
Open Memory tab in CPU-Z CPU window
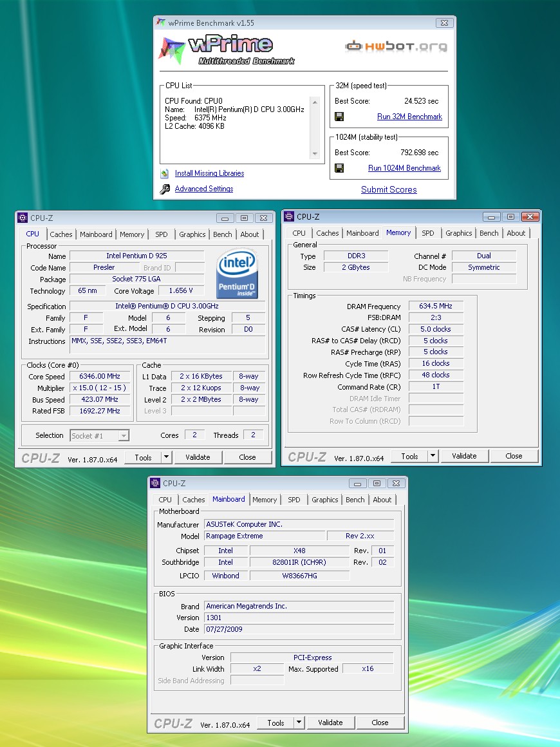click(132, 234)
